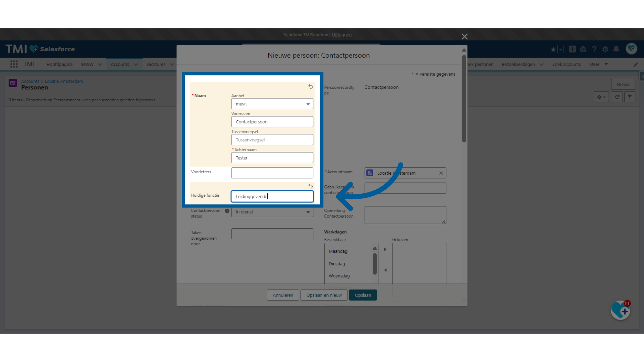Click the Voorletters input field
Screen dimensions: 644x362
[x=272, y=173]
